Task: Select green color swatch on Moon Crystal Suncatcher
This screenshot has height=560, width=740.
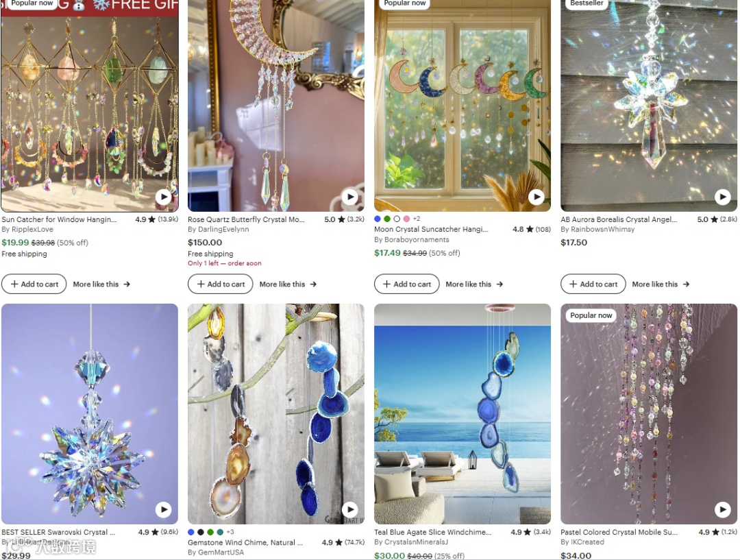Action: point(387,219)
